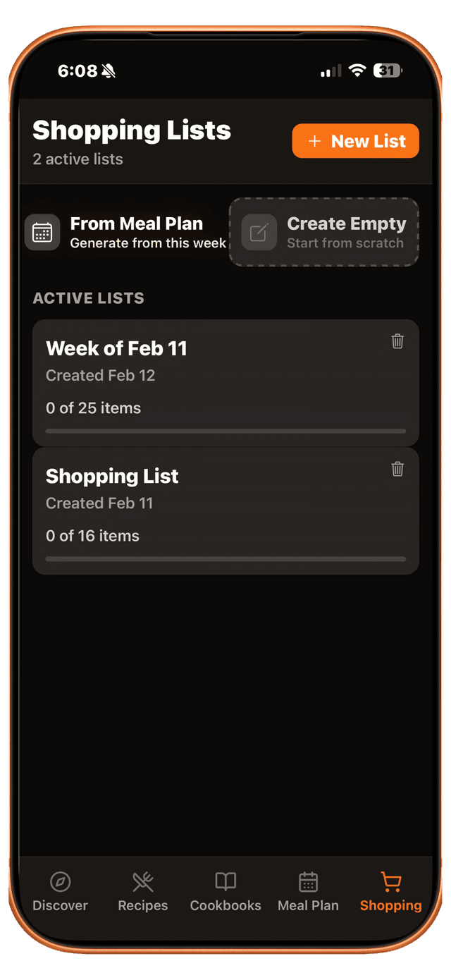Click the progress bar under Week of Feb 11

225,431
